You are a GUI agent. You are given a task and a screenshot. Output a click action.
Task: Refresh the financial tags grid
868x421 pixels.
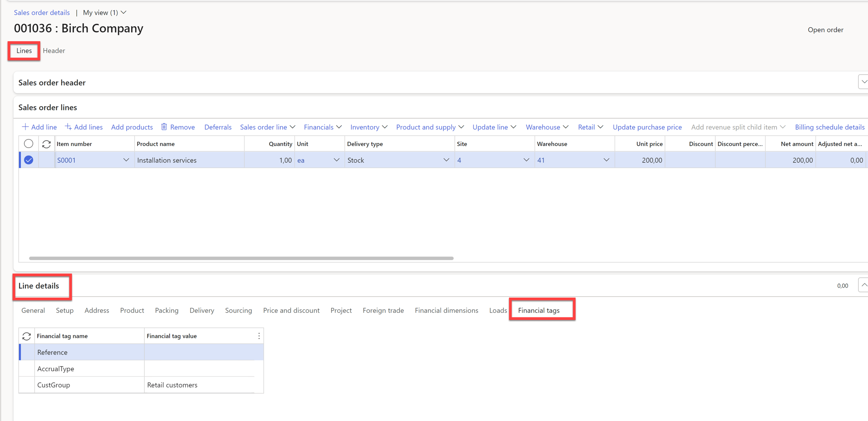(26, 336)
